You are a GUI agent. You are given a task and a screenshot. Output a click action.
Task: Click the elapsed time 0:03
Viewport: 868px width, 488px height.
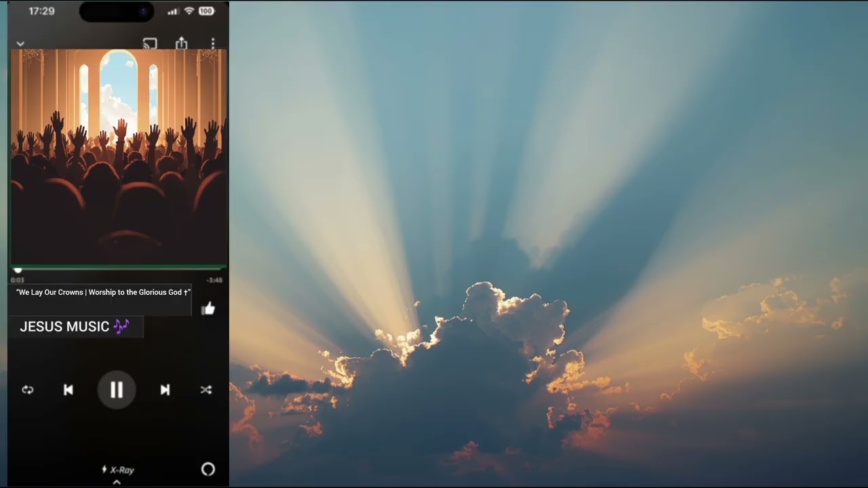[17, 280]
